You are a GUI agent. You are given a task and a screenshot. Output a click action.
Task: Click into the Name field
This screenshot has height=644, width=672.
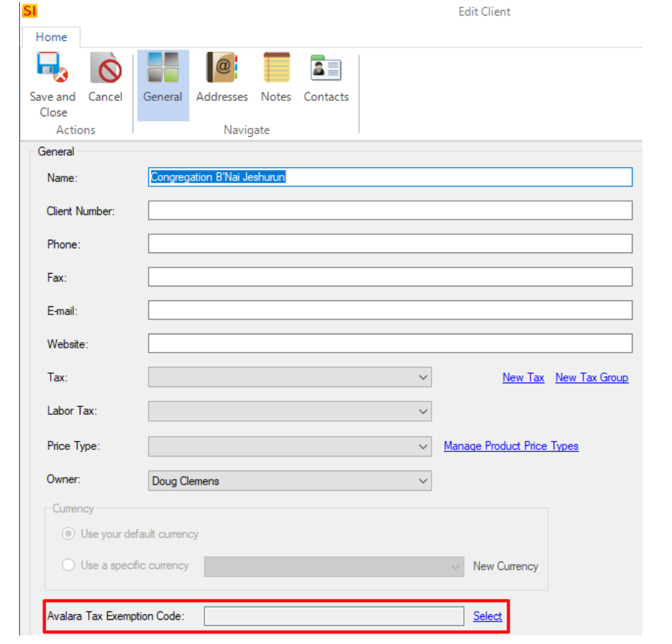point(390,177)
